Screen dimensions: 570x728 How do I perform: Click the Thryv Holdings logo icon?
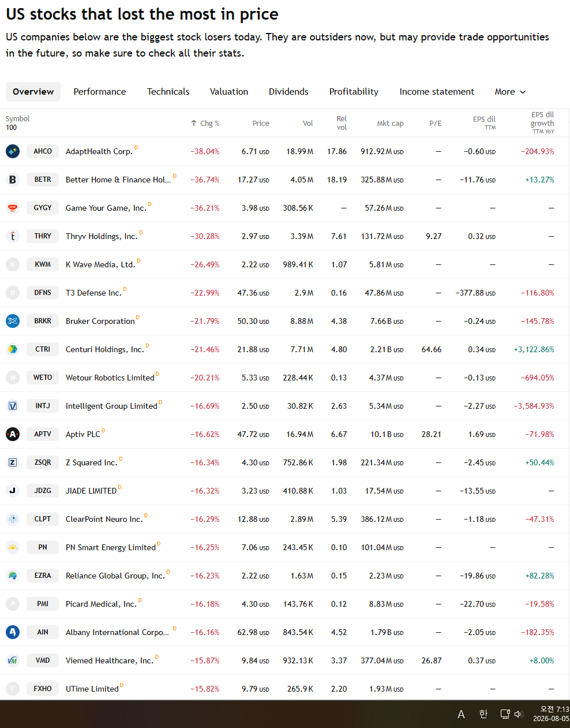click(x=13, y=236)
